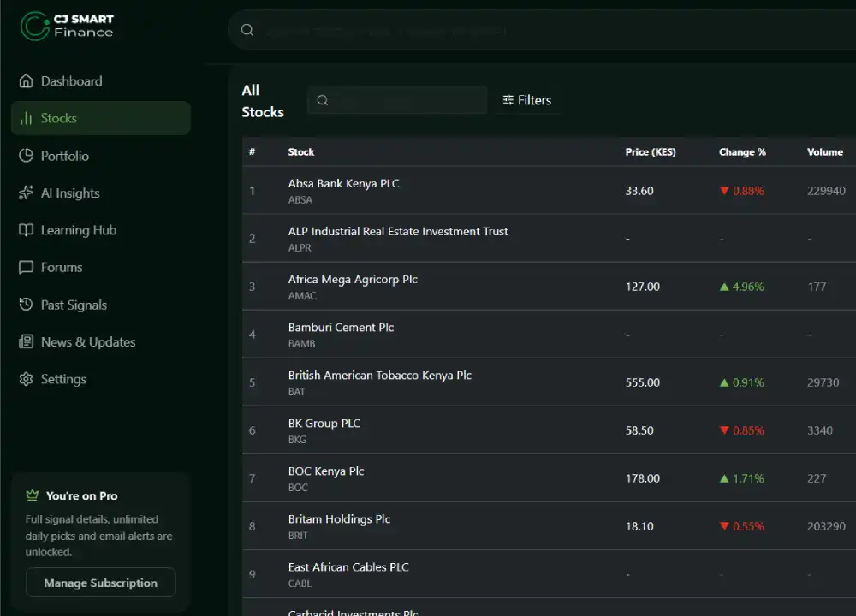Click the Learning Hub book icon
Viewport: 856px width, 616px height.
coord(26,229)
